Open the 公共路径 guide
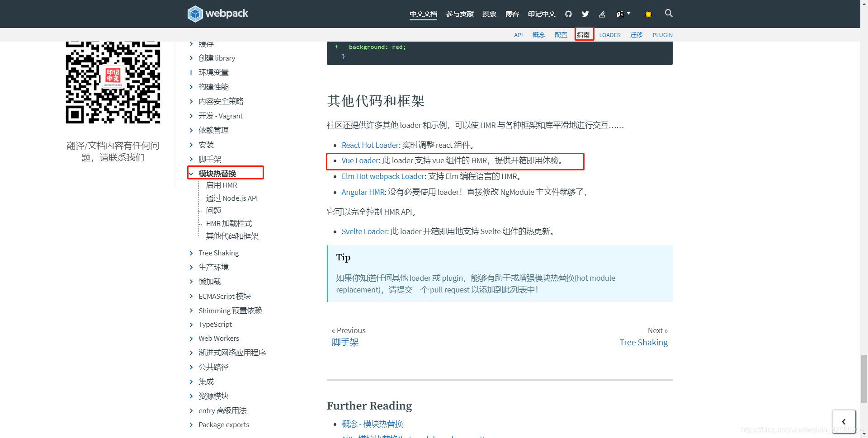The height and width of the screenshot is (438, 868). pyautogui.click(x=213, y=367)
